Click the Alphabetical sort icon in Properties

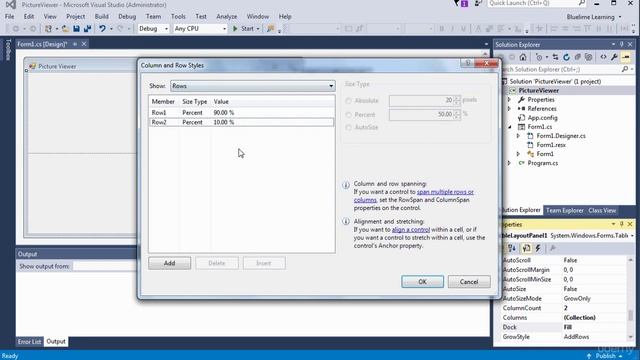511,248
